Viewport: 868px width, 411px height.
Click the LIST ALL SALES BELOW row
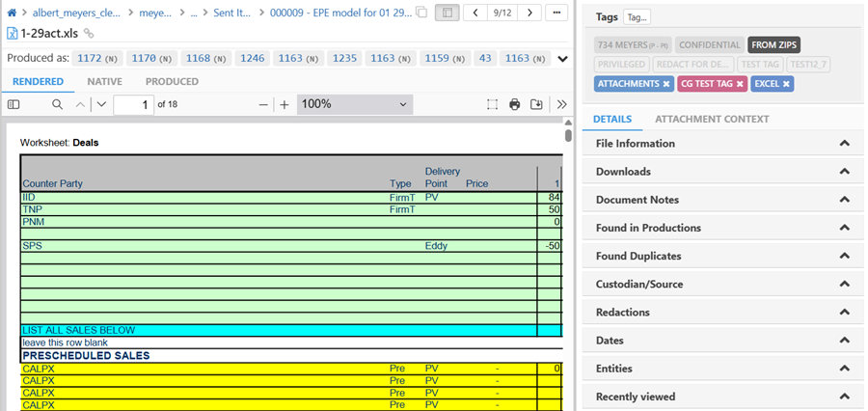(291, 330)
